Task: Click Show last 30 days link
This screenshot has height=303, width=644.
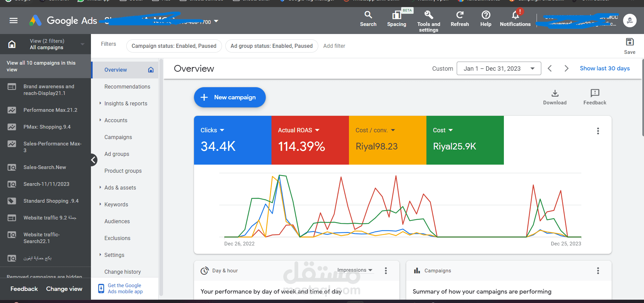Action: (605, 68)
